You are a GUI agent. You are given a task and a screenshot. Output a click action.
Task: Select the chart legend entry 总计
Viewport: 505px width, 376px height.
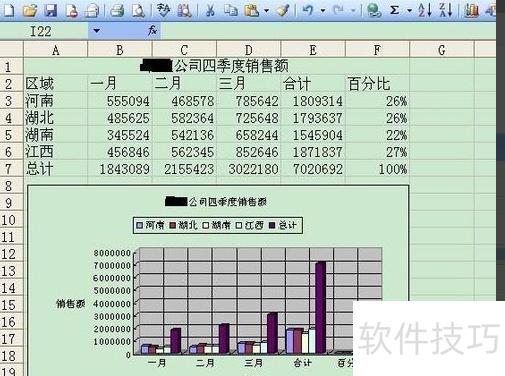point(283,225)
